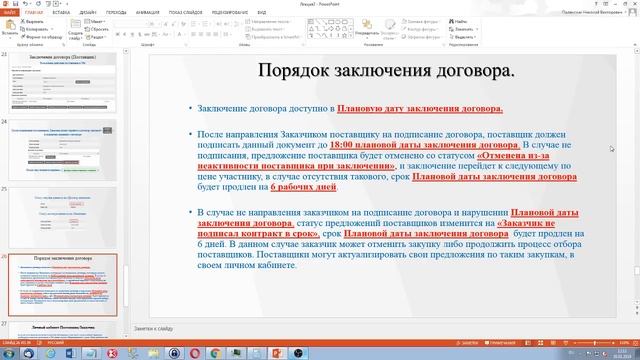The width and height of the screenshot is (640, 360).
Task: Expand Shape Fill (Заливка фигуры) dropdown
Action: 421,21
